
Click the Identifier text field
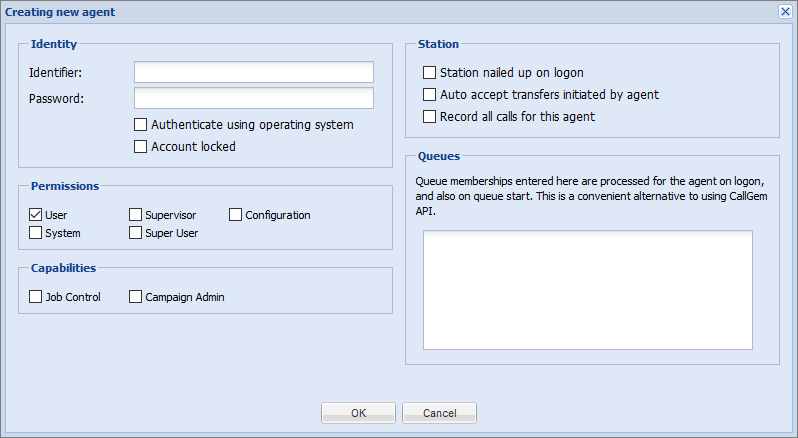(x=254, y=72)
